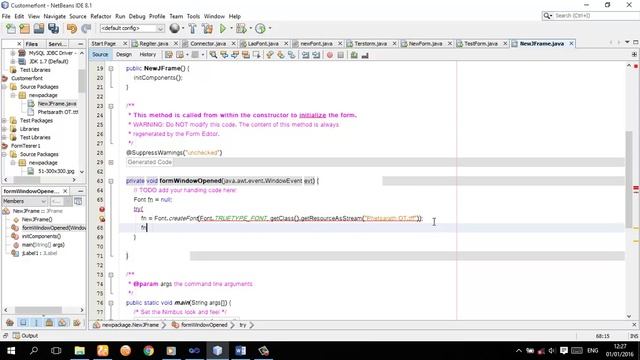This screenshot has height=360, width=640.
Task: Click the Projects panel horizontal scrollbar
Action: pos(27,180)
